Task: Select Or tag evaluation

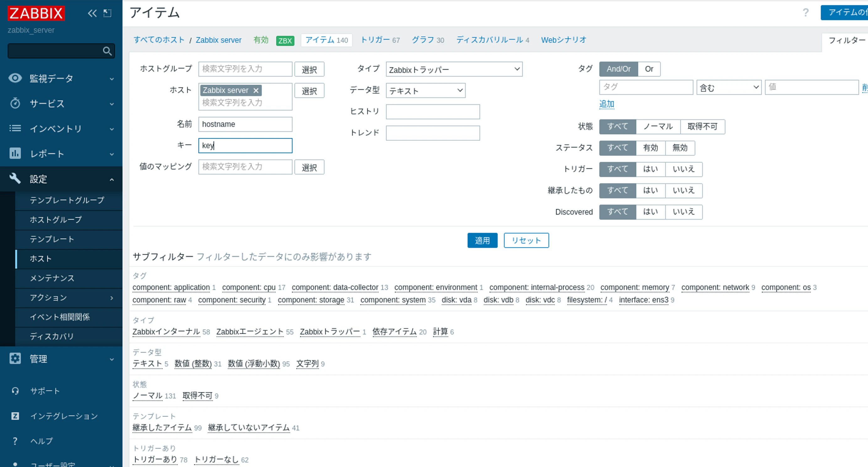Action: coord(649,69)
